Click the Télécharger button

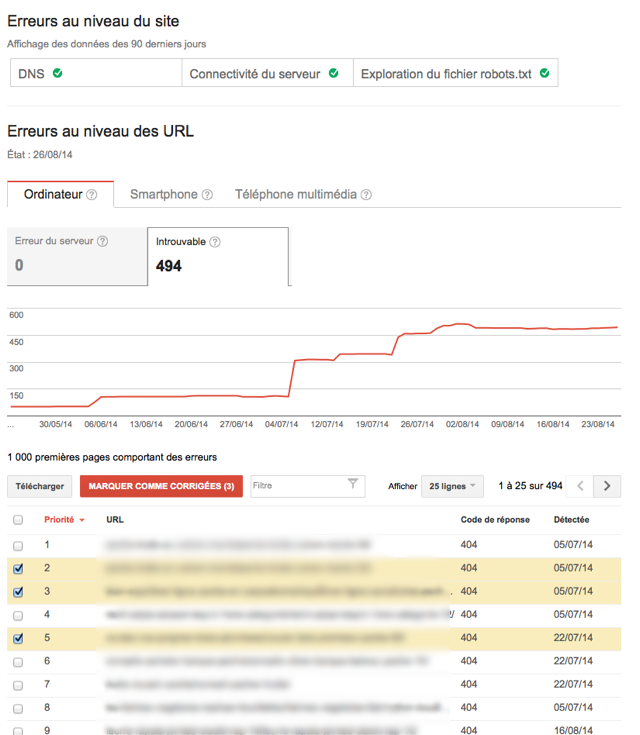(40, 486)
